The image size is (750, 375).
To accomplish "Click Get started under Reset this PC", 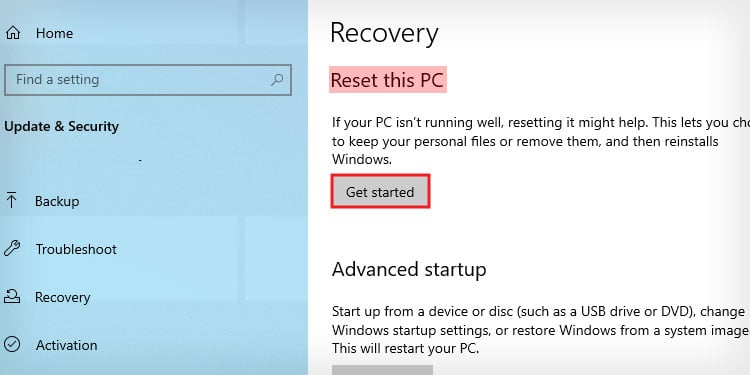I will (380, 191).
